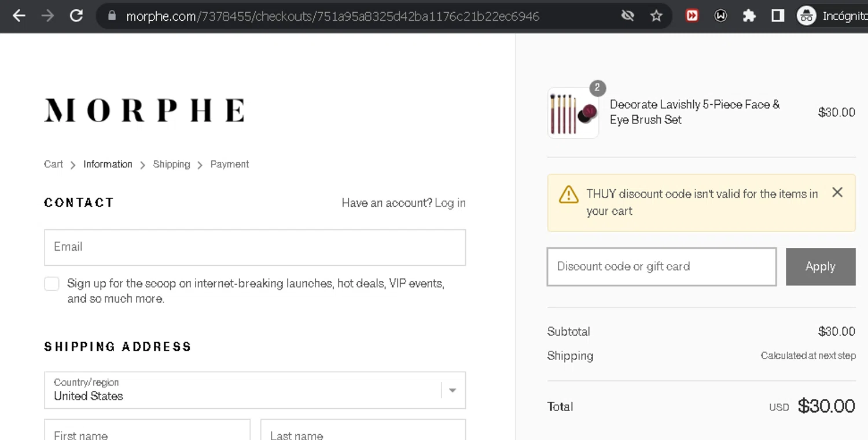Select the Shipping breadcrumb step

pos(171,164)
